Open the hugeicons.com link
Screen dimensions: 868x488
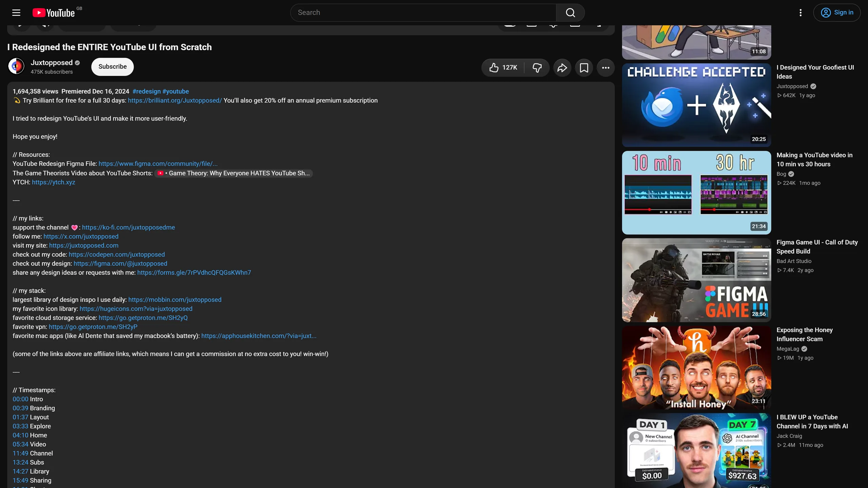[136, 309]
